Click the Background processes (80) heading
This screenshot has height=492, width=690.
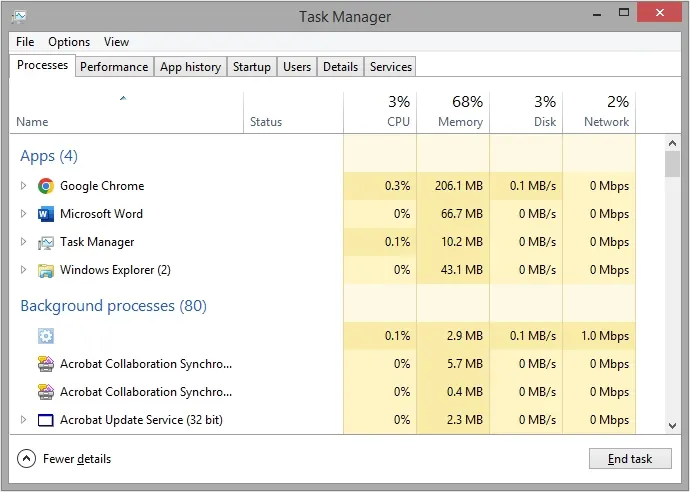tap(114, 306)
